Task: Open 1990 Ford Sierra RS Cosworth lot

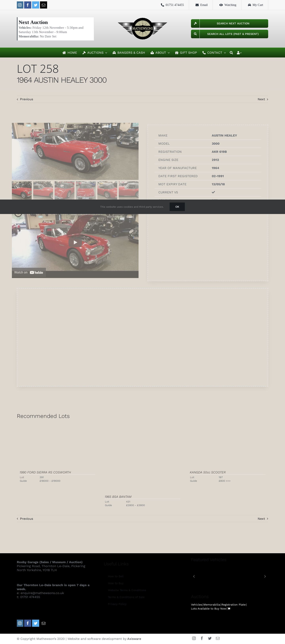Action: (45, 472)
